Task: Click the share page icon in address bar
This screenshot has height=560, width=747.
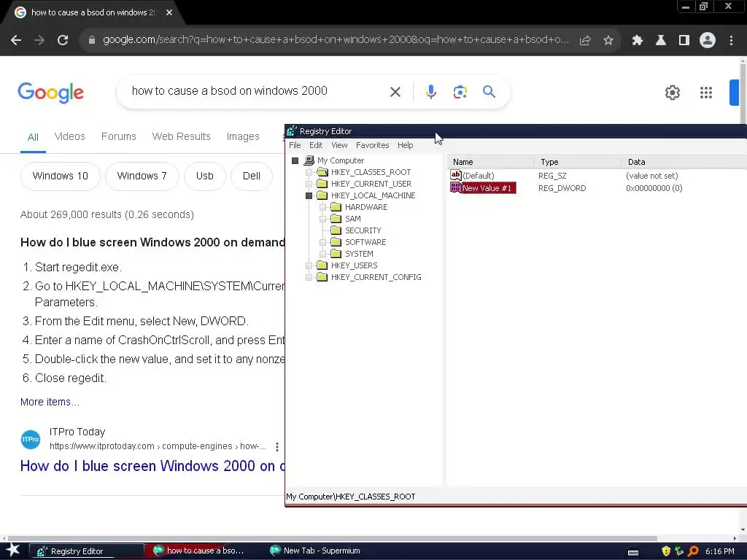Action: pyautogui.click(x=584, y=41)
